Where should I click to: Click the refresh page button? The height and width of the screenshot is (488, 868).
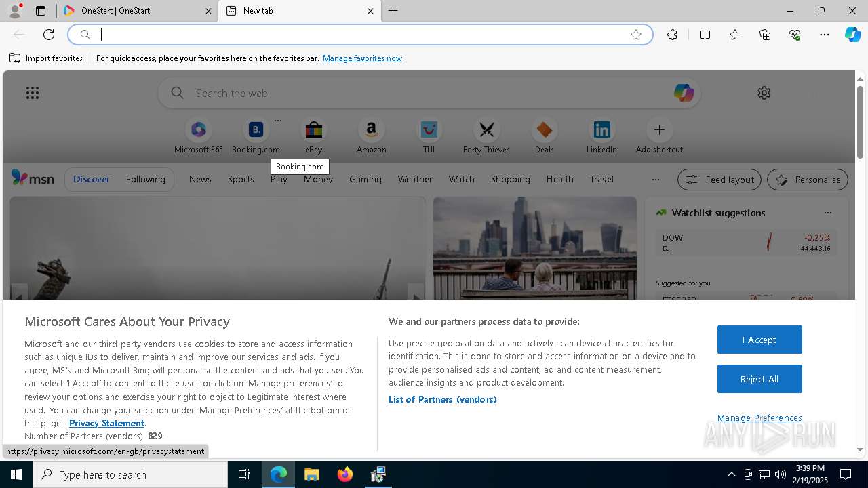(49, 35)
